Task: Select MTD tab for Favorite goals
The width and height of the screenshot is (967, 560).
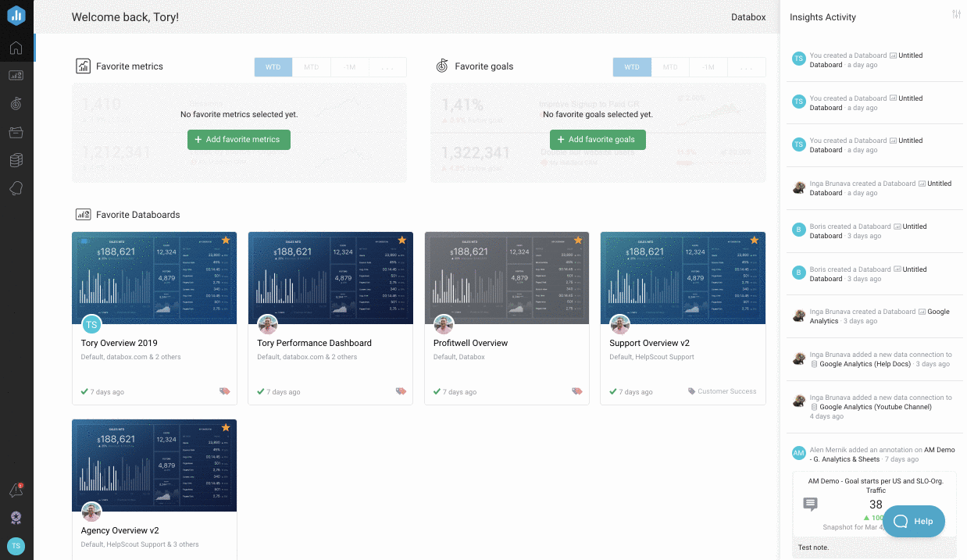Action: 670,67
